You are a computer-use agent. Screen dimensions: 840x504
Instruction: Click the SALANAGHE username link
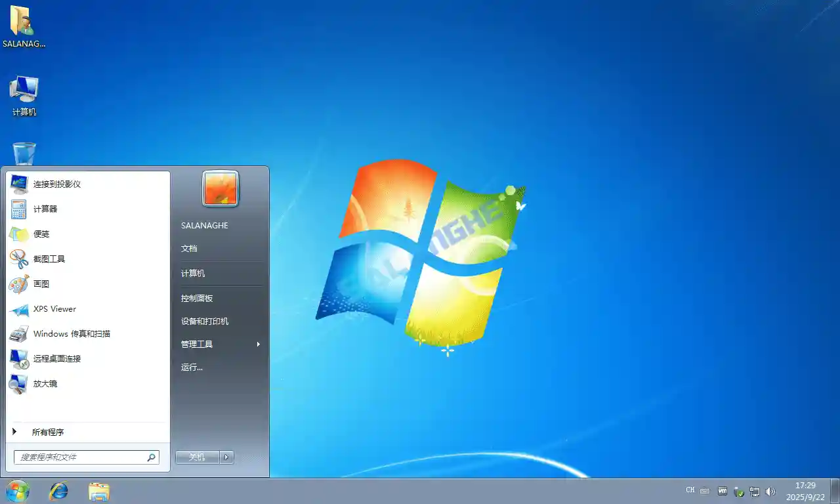[x=204, y=225]
